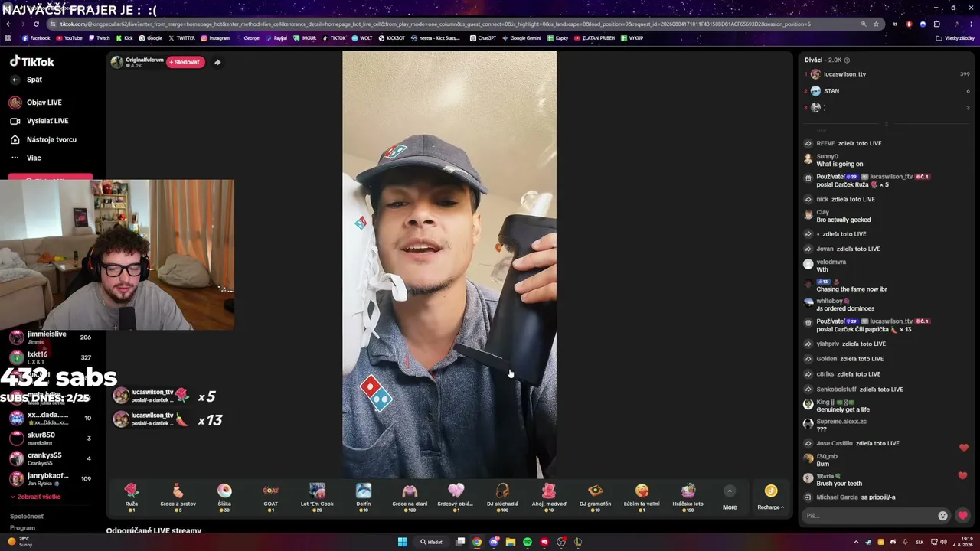Send the Ľúbim ťa veľmi gift
The image size is (980, 551).
[642, 497]
